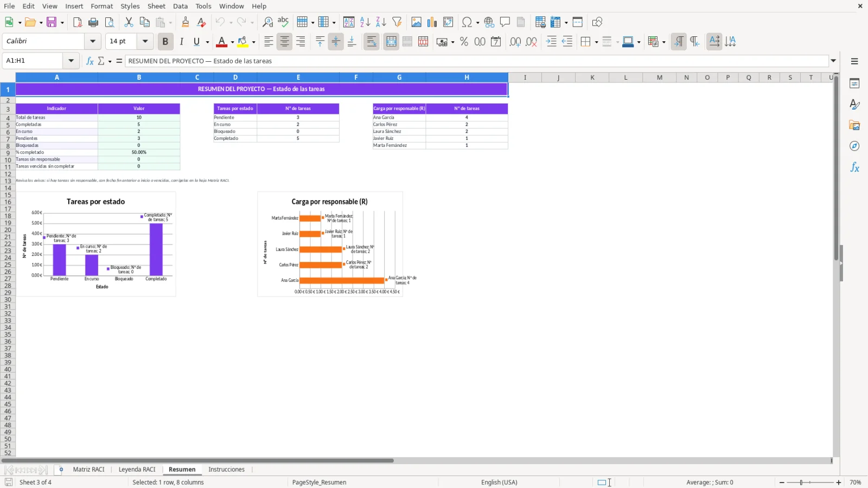
Task: Toggle underline formatting
Action: 197,42
